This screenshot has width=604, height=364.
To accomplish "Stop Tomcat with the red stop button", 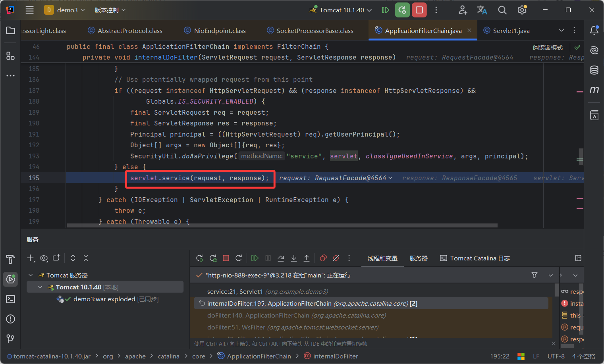I will coord(419,10).
